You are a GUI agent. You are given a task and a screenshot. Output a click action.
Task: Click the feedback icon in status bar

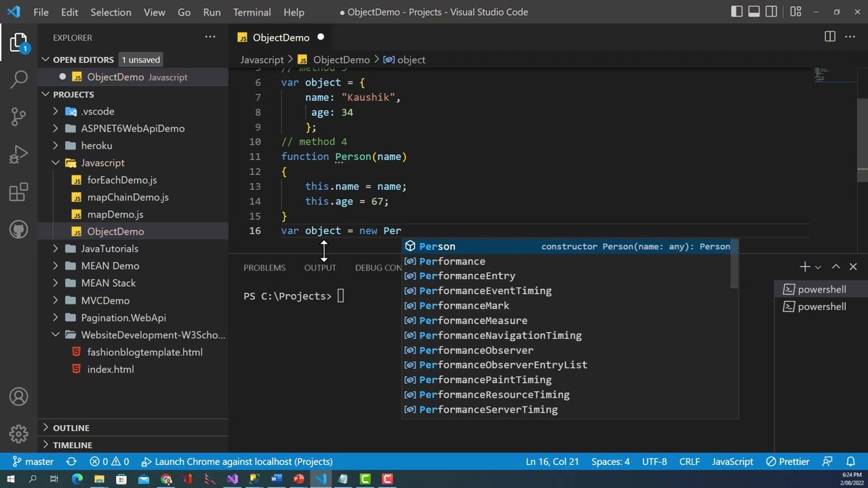tap(827, 462)
